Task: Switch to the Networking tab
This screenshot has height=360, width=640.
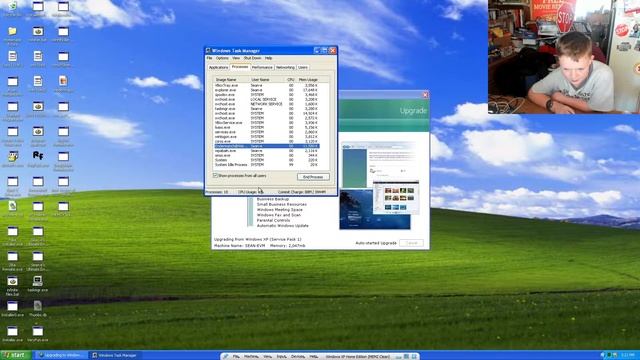Action: (285, 67)
